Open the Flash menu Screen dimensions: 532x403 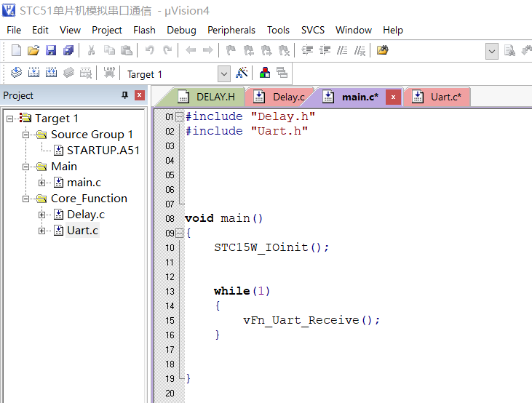tap(144, 31)
